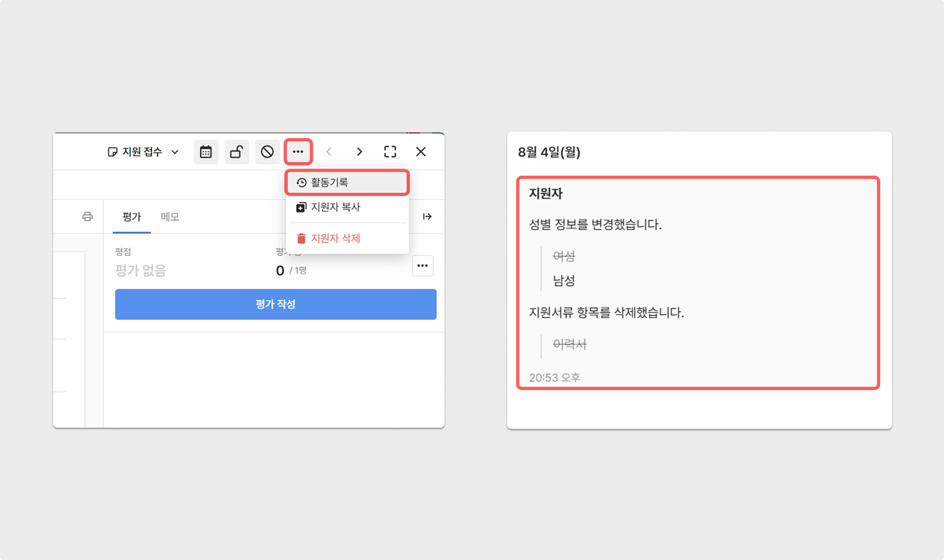Click the print icon
The height and width of the screenshot is (560, 944).
coord(87,216)
